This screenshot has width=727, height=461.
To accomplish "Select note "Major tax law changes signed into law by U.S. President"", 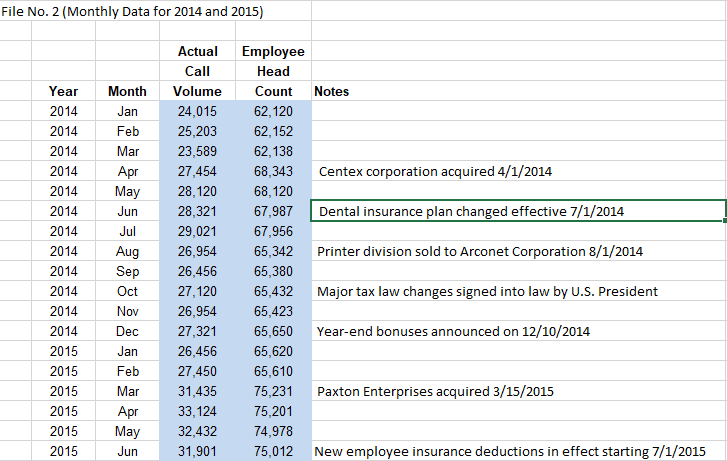I will pyautogui.click(x=519, y=290).
